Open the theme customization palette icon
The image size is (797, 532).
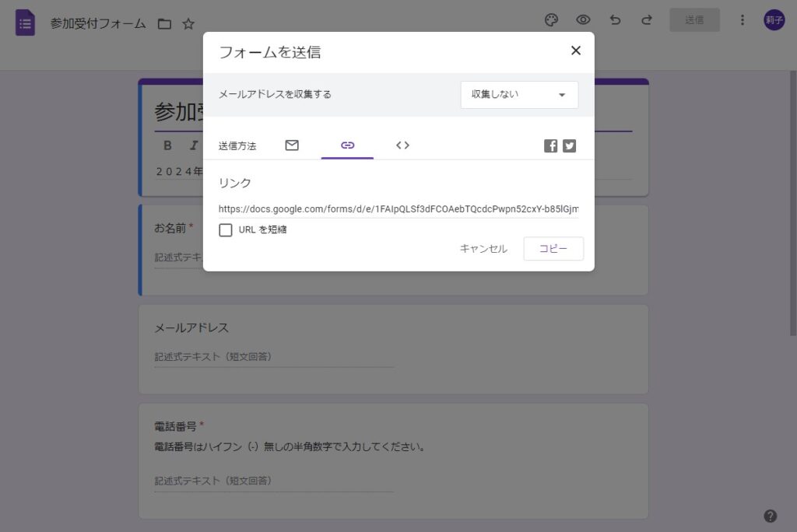click(551, 20)
